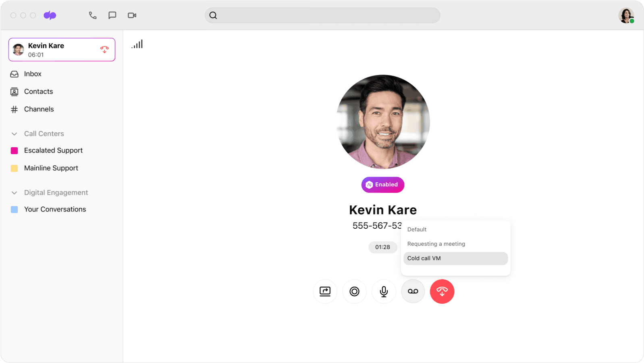Image resolution: width=644 pixels, height=363 pixels.
Task: Collapse the Digital Engagement section
Action: [15, 193]
